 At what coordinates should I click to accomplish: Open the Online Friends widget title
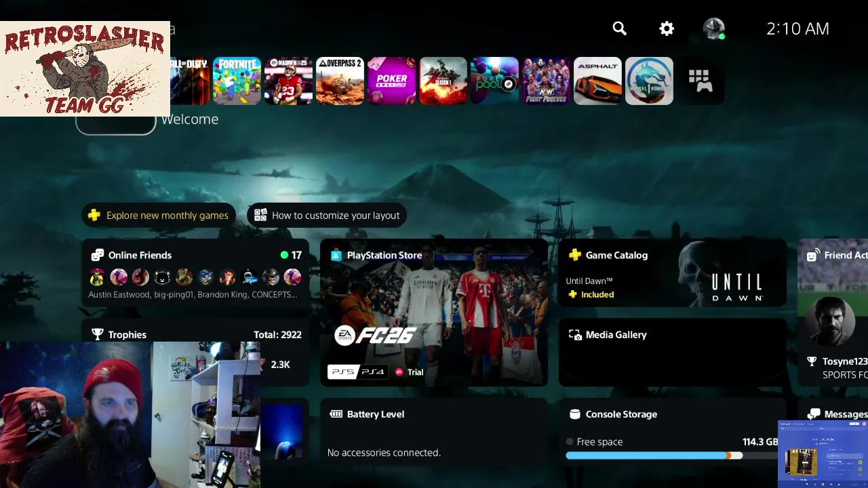click(x=140, y=256)
